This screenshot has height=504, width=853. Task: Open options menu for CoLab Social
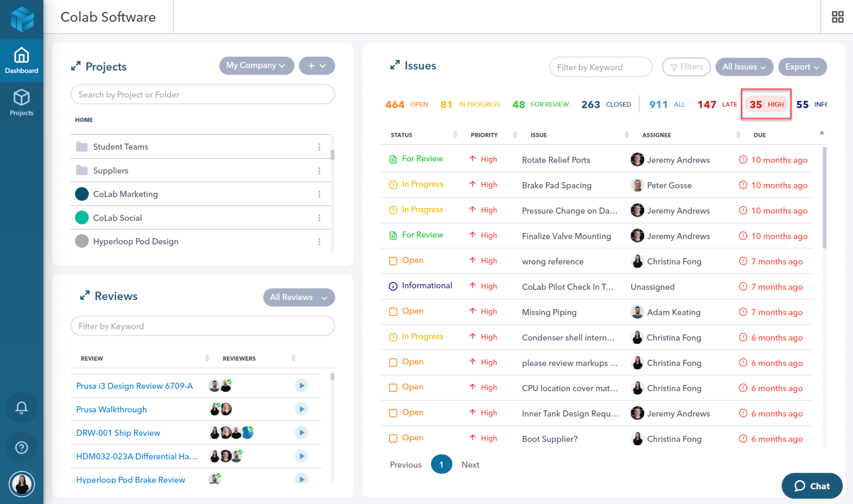(319, 218)
